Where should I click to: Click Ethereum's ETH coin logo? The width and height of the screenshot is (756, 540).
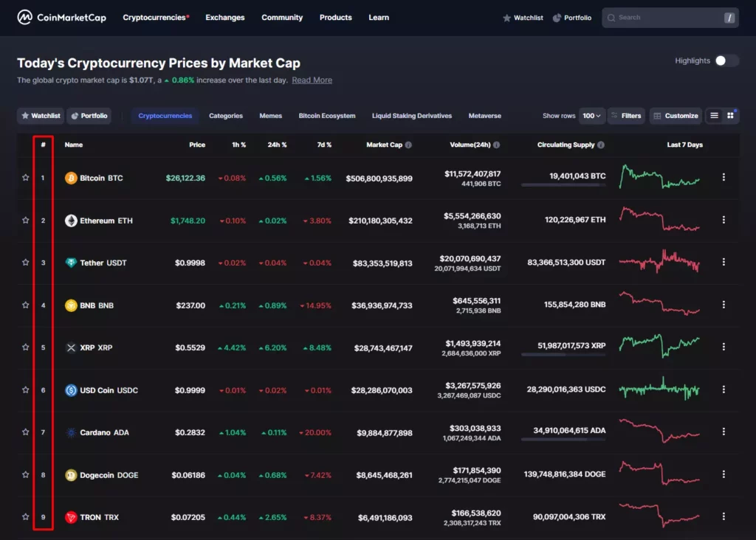click(72, 219)
